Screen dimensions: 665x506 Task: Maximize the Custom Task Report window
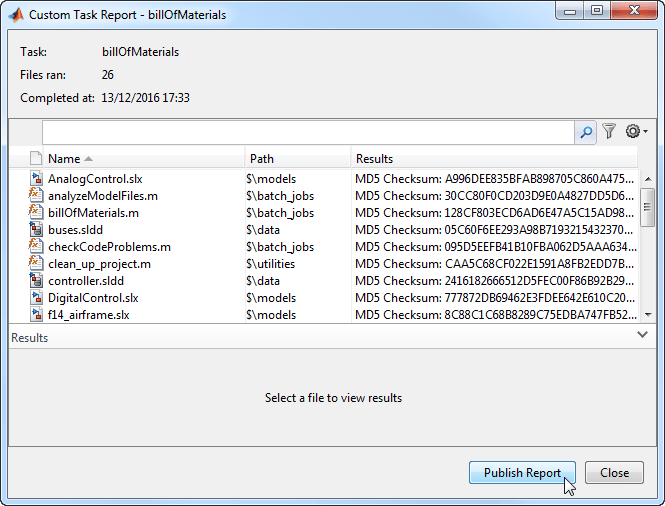tap(597, 11)
